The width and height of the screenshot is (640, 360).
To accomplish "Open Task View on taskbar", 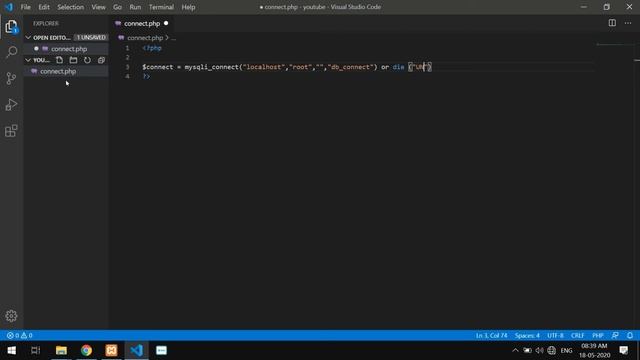I will (36, 350).
